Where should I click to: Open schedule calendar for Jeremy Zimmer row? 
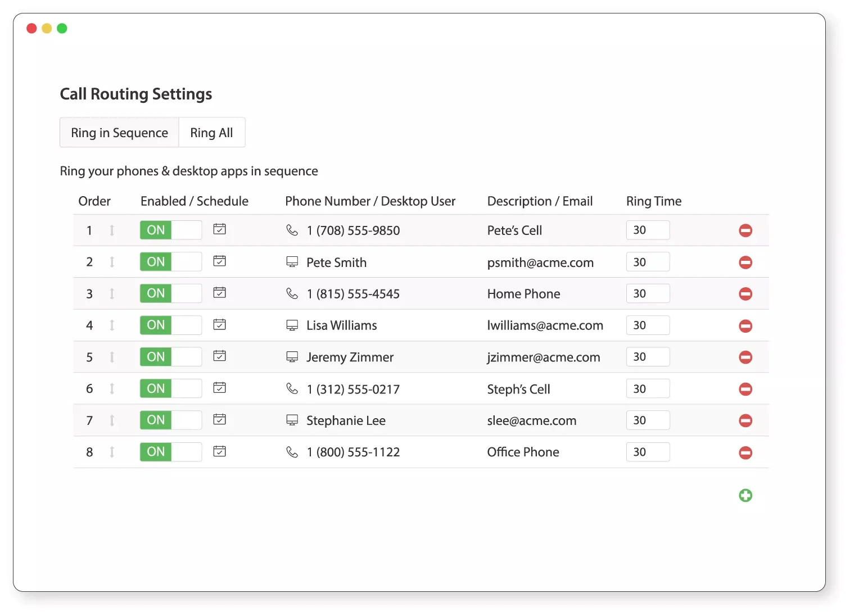220,356
